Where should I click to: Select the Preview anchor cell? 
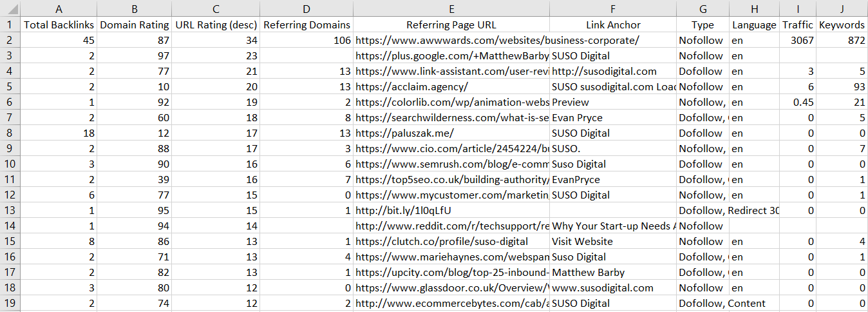click(613, 102)
